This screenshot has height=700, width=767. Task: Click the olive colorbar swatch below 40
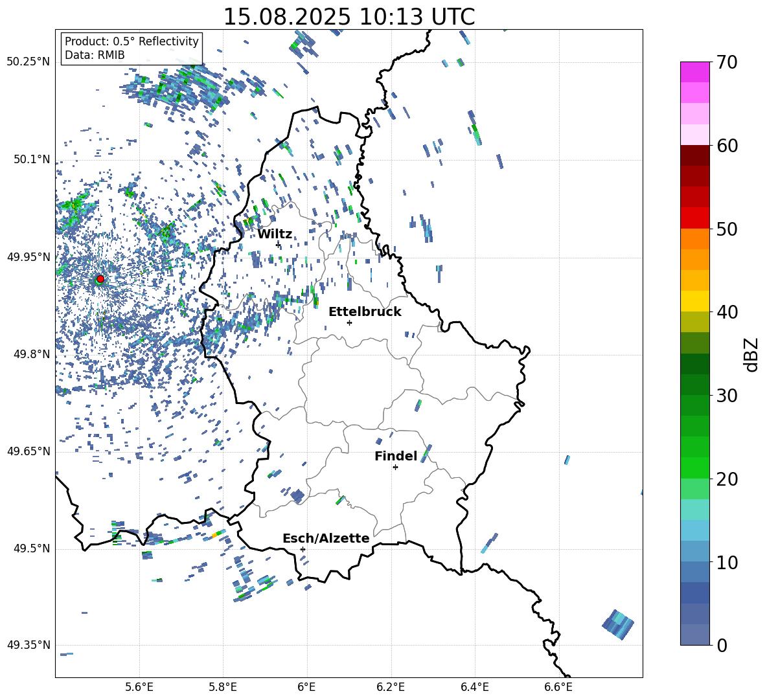694,322
